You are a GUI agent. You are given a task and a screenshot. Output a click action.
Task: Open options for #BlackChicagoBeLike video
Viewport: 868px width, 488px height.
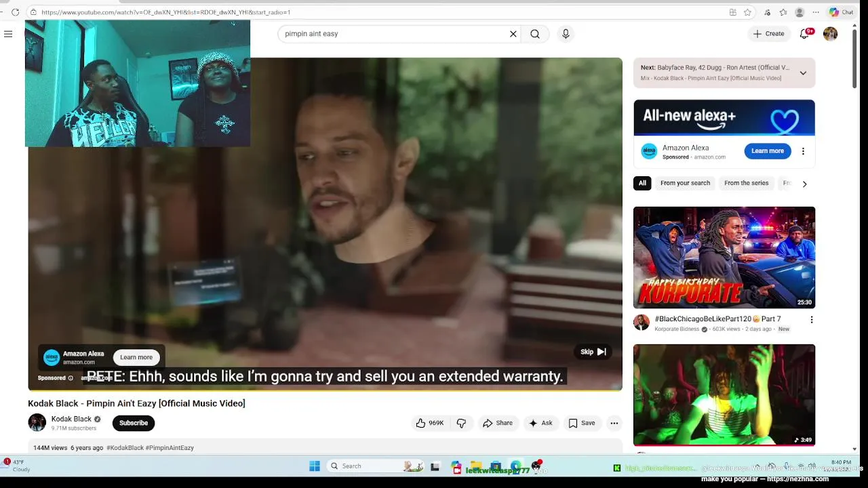[811, 319]
